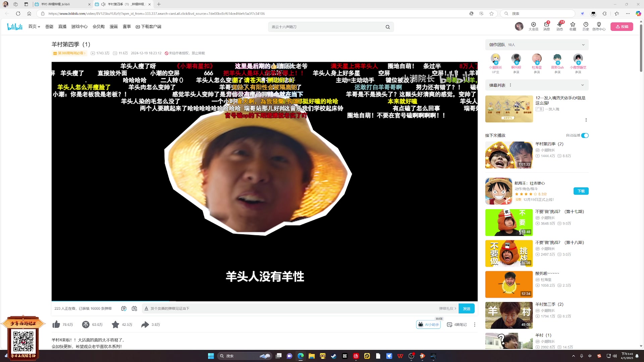Viewport: 644px width, 362px height.
Task: Click the bilibili logo
Action: (15, 26)
